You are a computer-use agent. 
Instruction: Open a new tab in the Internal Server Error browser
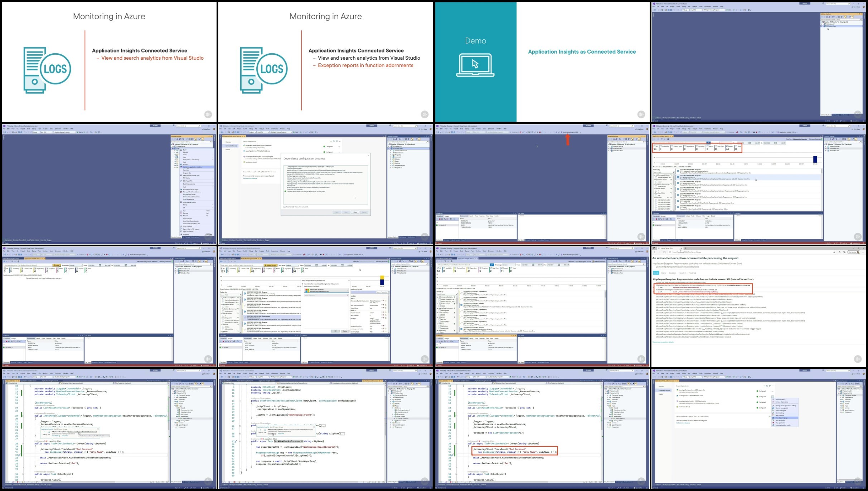tap(685, 248)
